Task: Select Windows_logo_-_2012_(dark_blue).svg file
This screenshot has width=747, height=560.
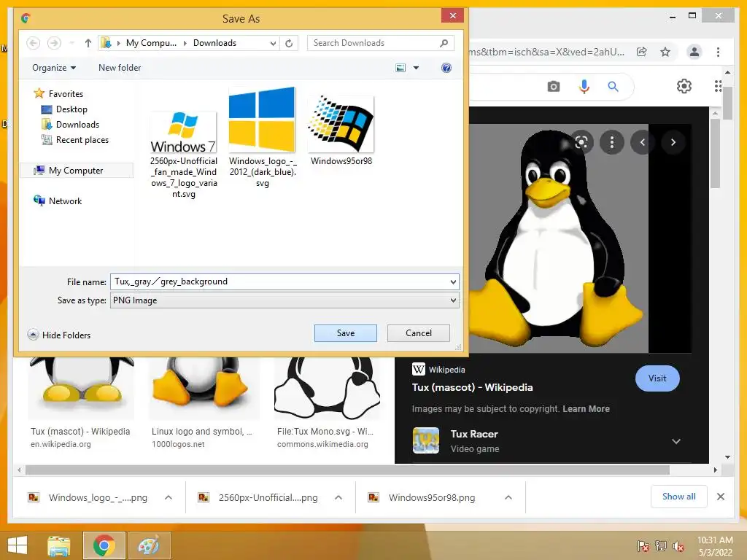Action: [x=262, y=137]
